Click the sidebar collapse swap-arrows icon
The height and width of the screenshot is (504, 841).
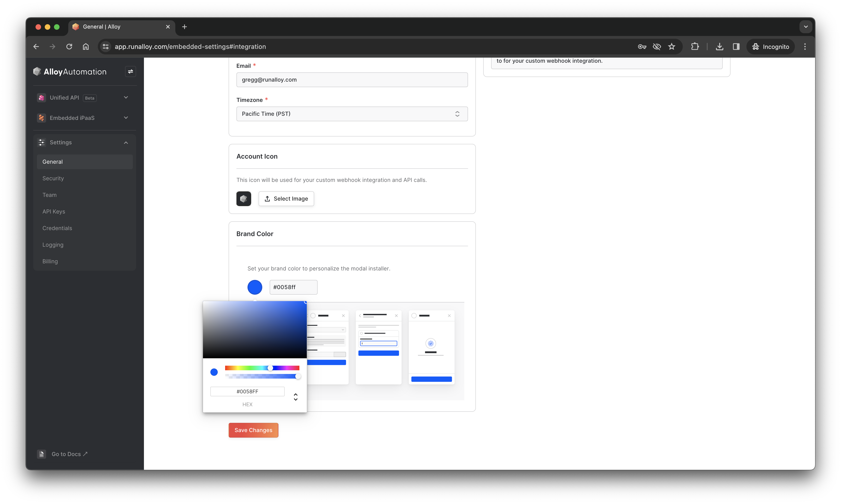pyautogui.click(x=131, y=72)
